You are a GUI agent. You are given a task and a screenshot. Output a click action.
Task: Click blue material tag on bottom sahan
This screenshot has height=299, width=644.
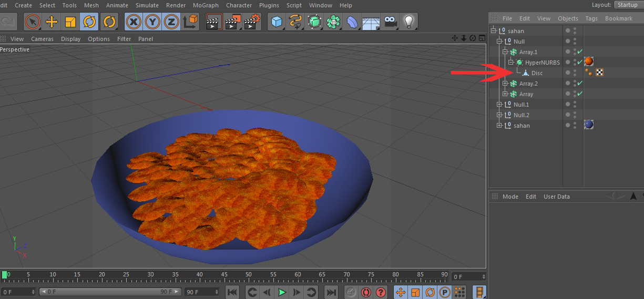(589, 125)
